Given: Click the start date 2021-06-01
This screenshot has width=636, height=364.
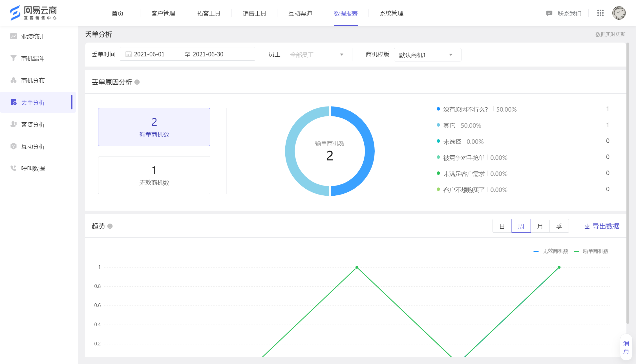Looking at the screenshot, I should pos(149,54).
